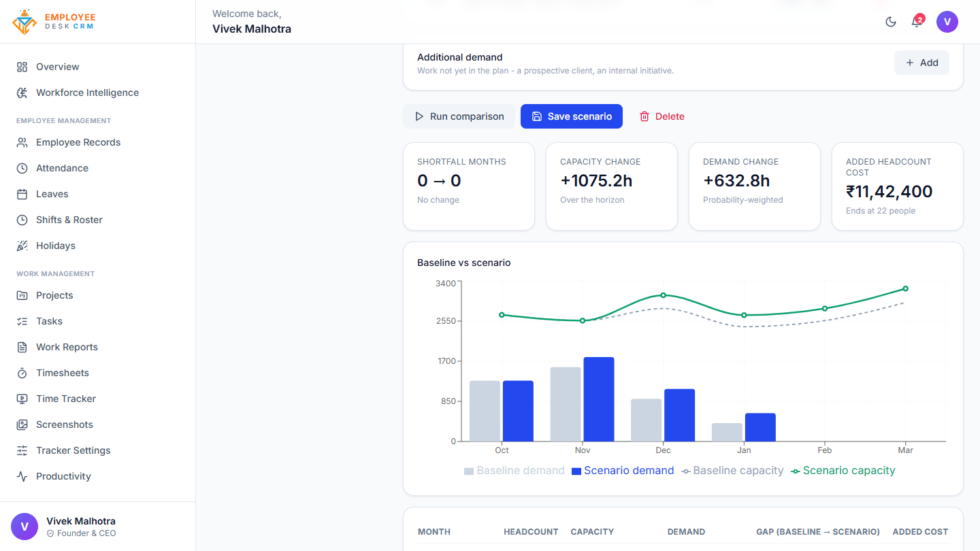Click the November scenario demand bar

coord(599,399)
